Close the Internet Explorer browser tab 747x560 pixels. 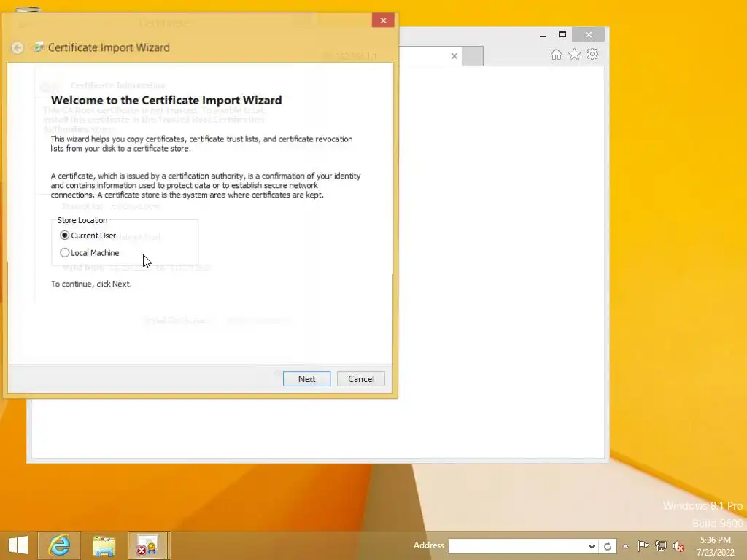point(454,56)
